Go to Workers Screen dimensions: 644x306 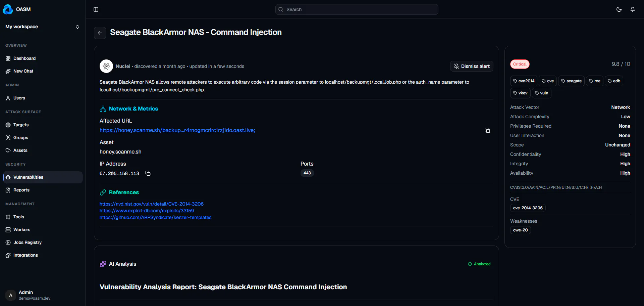[43, 230]
